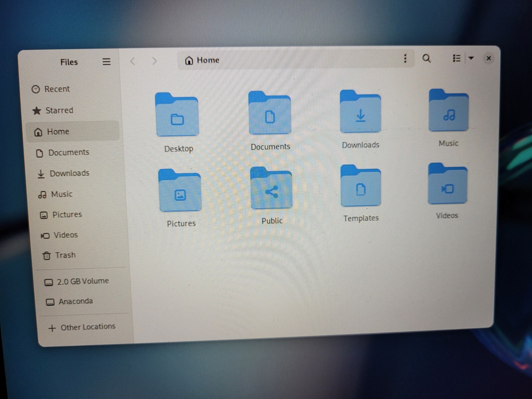Image resolution: width=532 pixels, height=399 pixels.
Task: Open the Public shared folder
Action: [x=271, y=188]
